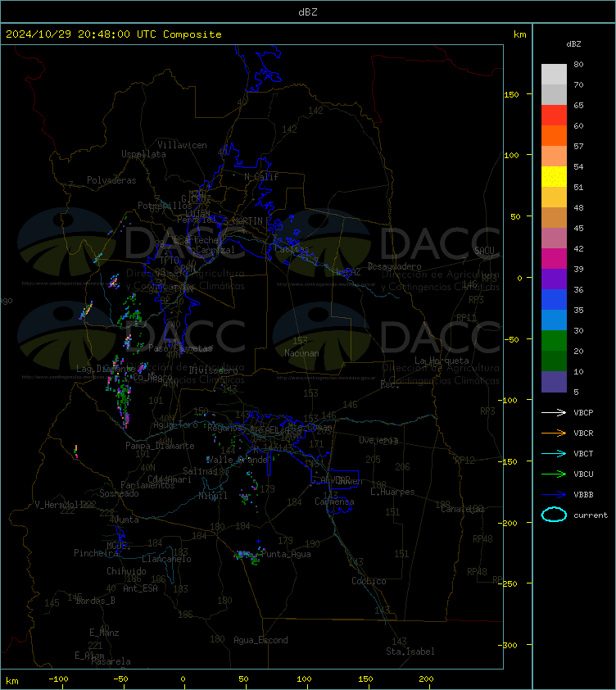Screen dimensions: 616x690
Task: Click the 'Cochico' map label
Action: tap(369, 581)
